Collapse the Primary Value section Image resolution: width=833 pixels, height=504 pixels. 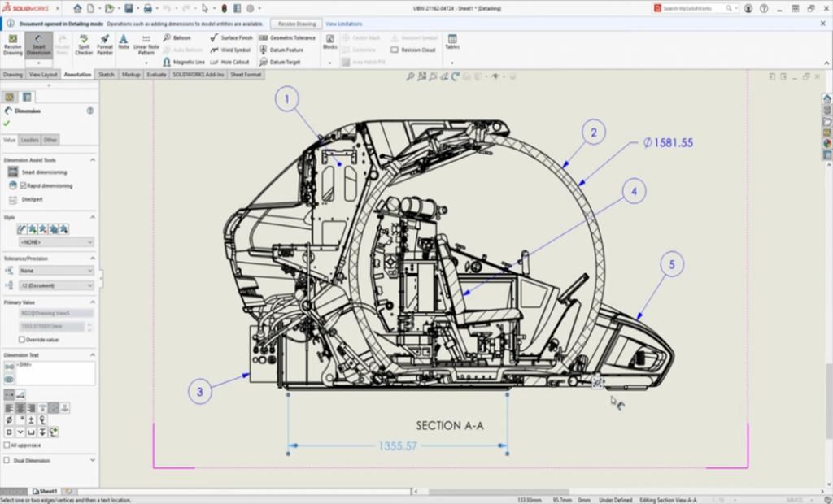pyautogui.click(x=93, y=302)
